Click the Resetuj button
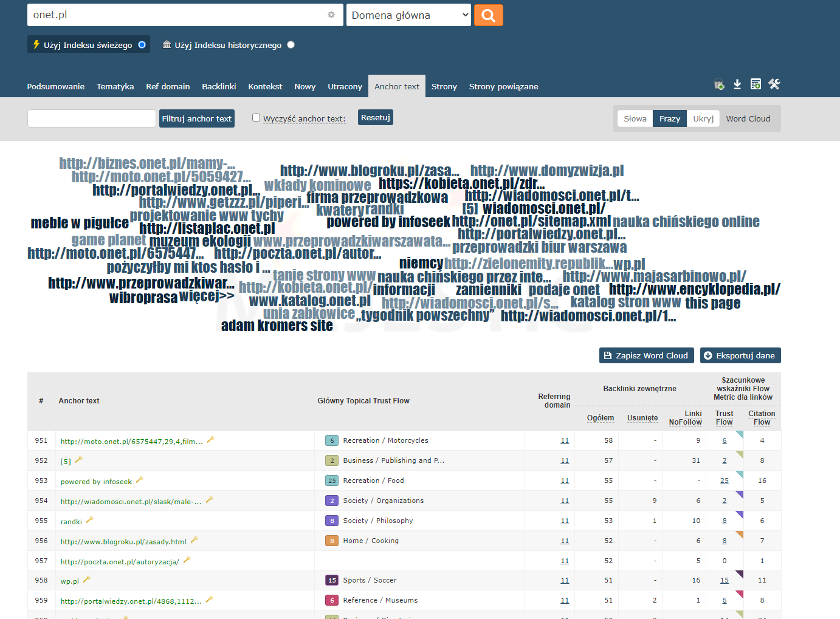 (376, 117)
